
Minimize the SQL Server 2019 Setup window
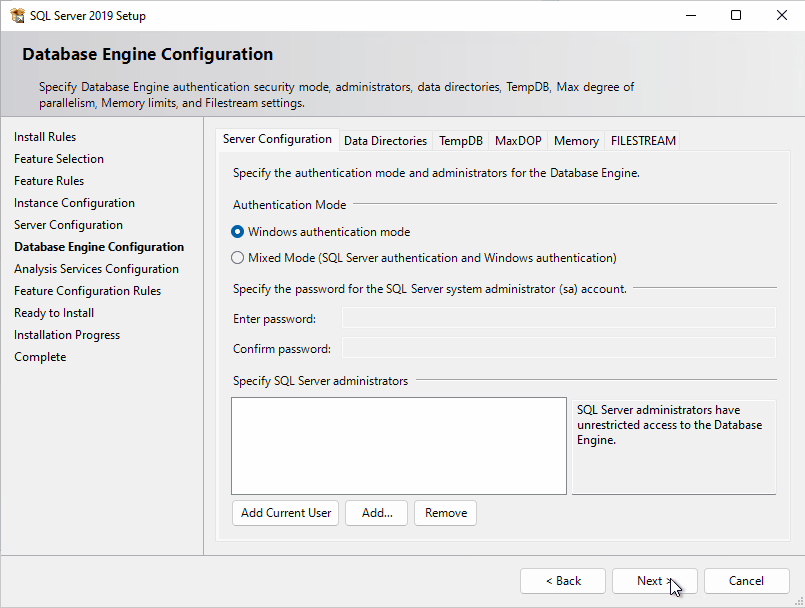click(691, 15)
